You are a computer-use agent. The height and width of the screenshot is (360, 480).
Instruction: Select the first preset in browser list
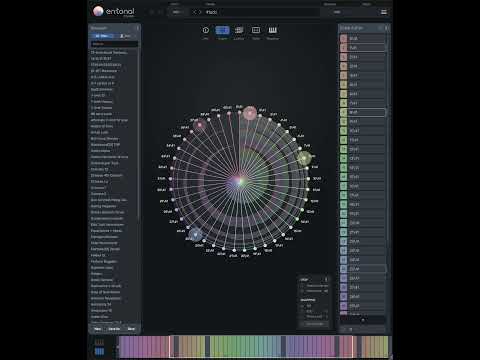click(x=113, y=52)
